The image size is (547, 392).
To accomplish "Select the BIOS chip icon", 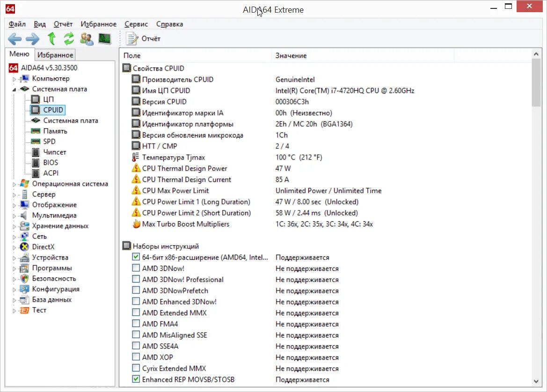I will point(36,162).
